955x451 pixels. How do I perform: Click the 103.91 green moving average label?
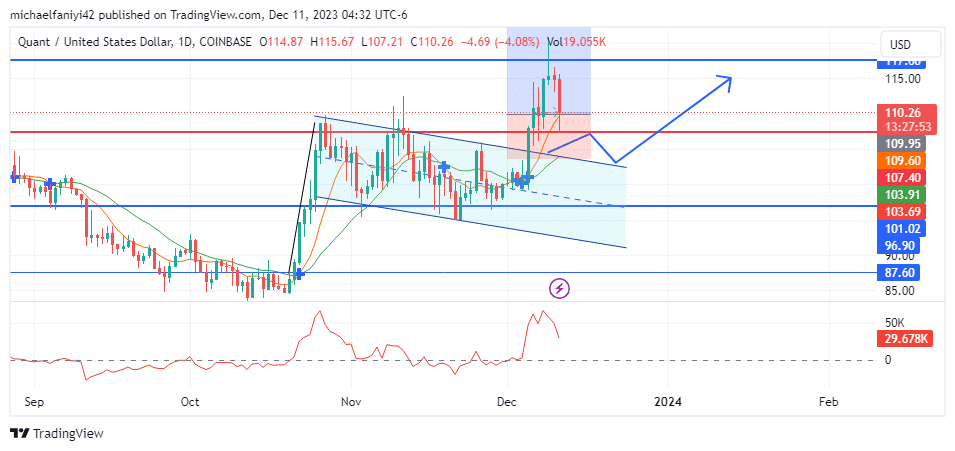pyautogui.click(x=901, y=195)
